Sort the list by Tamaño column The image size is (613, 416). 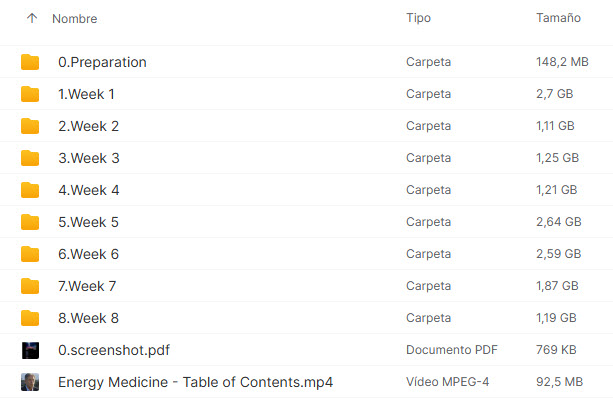(559, 19)
